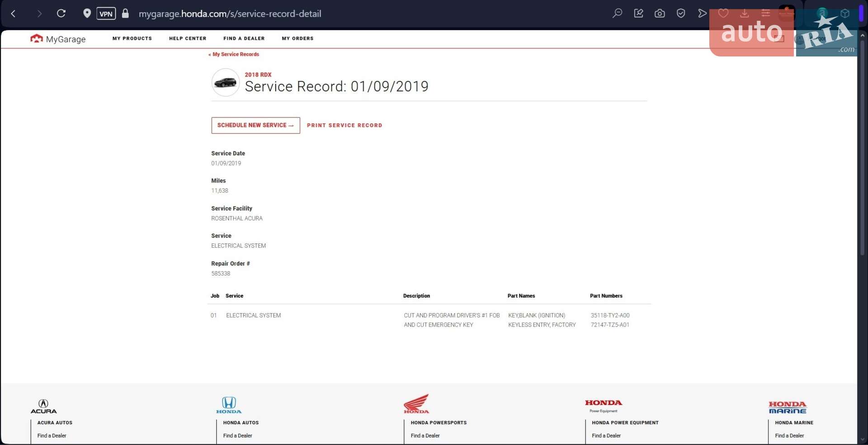Take a snapshot with the camera icon
This screenshot has width=868, height=445.
(x=660, y=13)
